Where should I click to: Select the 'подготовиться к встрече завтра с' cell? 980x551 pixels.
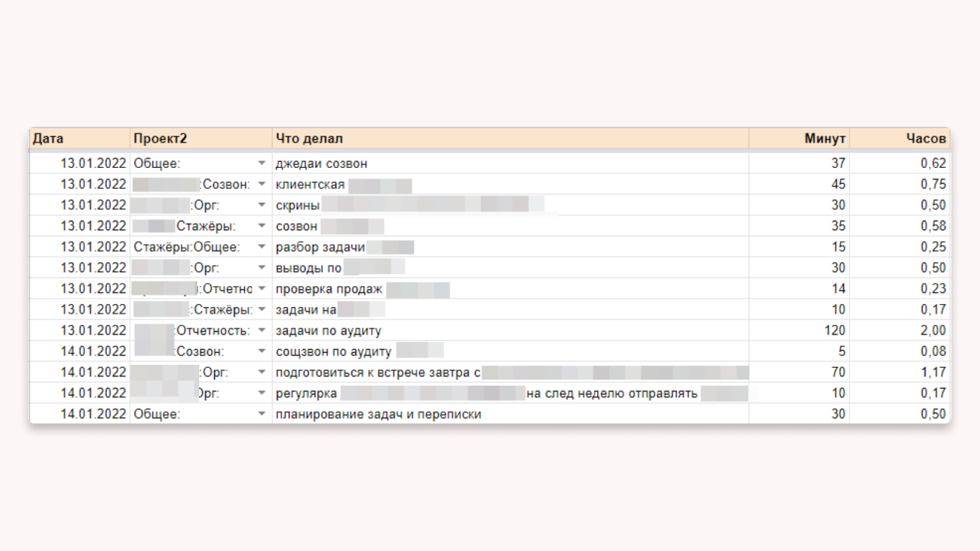coord(510,372)
